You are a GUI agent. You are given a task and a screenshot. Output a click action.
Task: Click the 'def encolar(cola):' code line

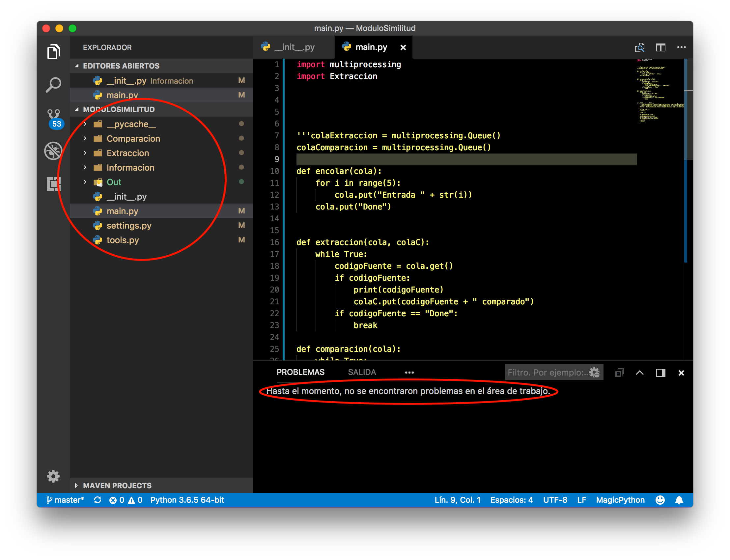[339, 171]
